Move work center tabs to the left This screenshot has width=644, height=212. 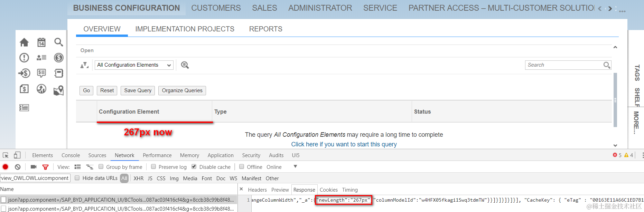pos(600,9)
